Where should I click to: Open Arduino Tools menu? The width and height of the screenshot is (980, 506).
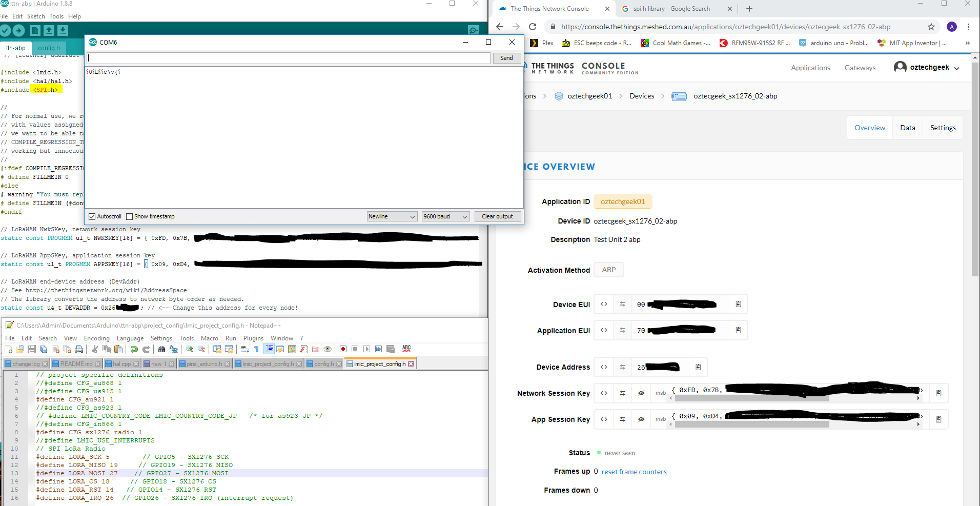[56, 16]
